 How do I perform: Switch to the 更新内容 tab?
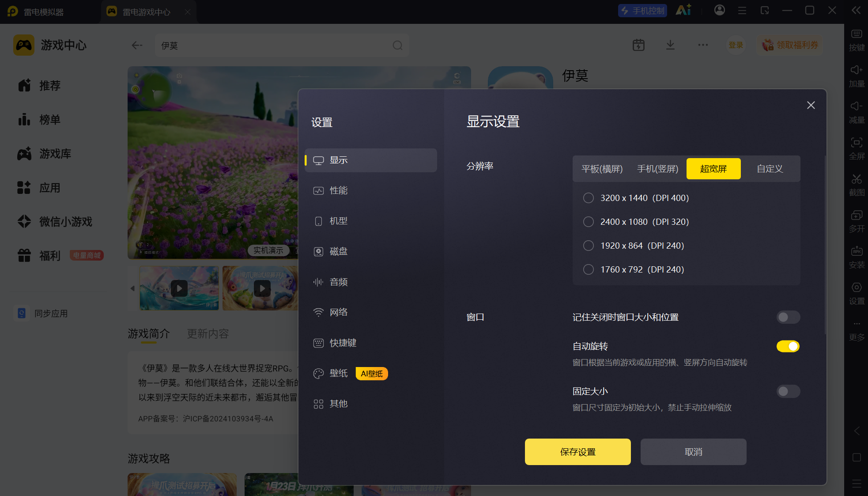point(208,334)
